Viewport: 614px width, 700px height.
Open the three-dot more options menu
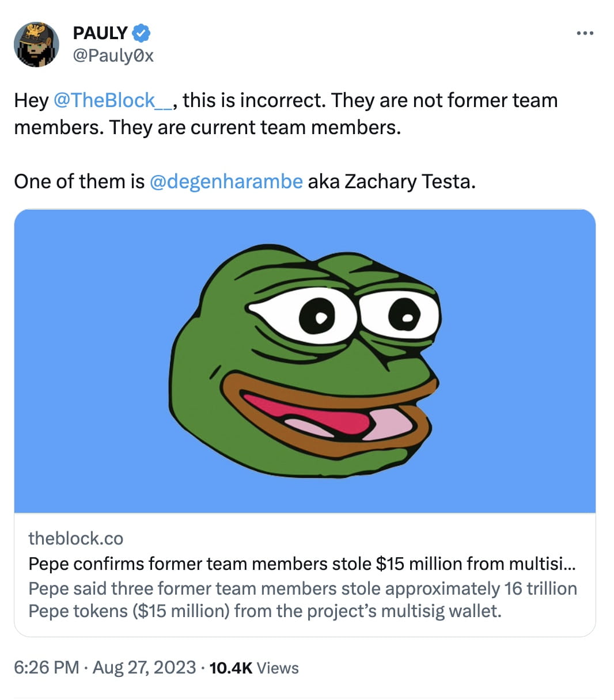pos(585,33)
